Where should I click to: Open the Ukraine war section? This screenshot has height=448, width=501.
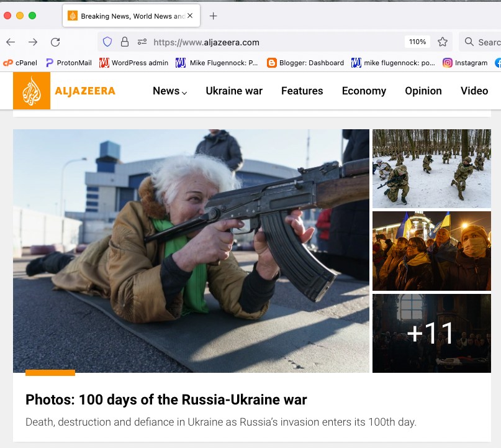pos(234,91)
